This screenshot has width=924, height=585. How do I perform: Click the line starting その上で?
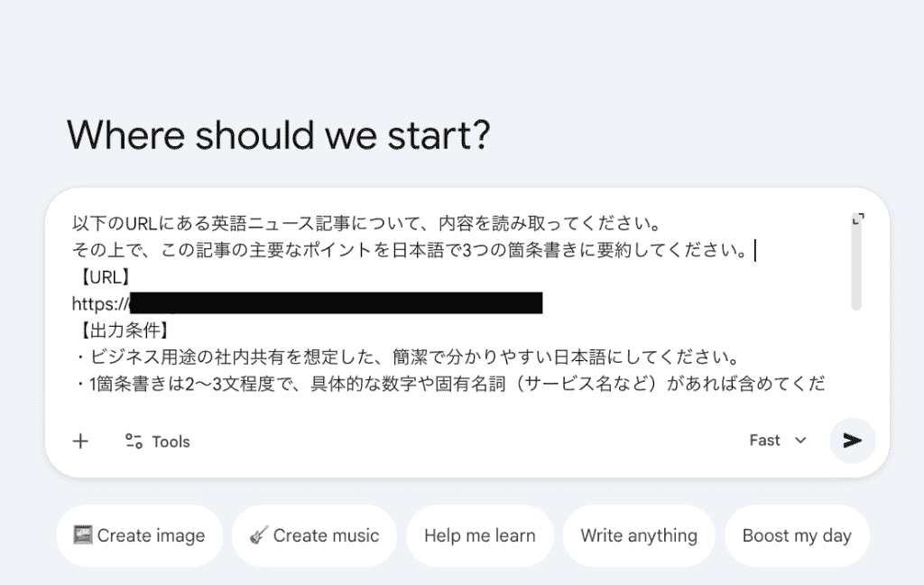coord(406,249)
